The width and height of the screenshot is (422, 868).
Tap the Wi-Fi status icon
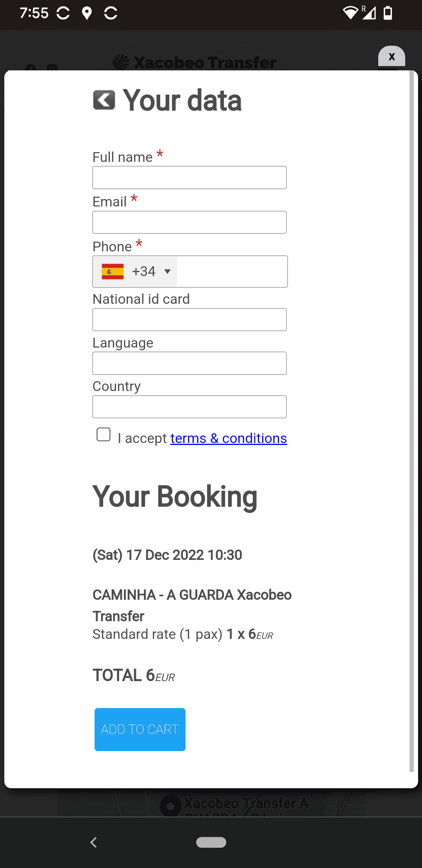pyautogui.click(x=350, y=13)
